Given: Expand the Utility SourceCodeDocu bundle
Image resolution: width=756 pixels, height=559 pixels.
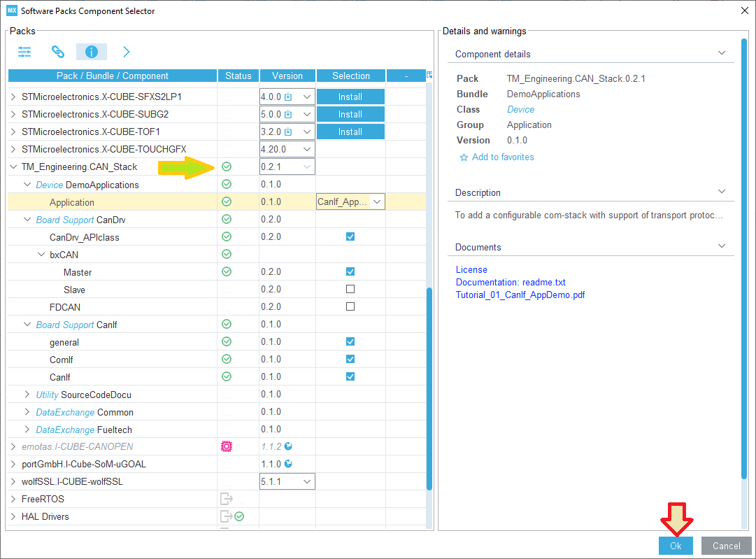Looking at the screenshot, I should [27, 394].
